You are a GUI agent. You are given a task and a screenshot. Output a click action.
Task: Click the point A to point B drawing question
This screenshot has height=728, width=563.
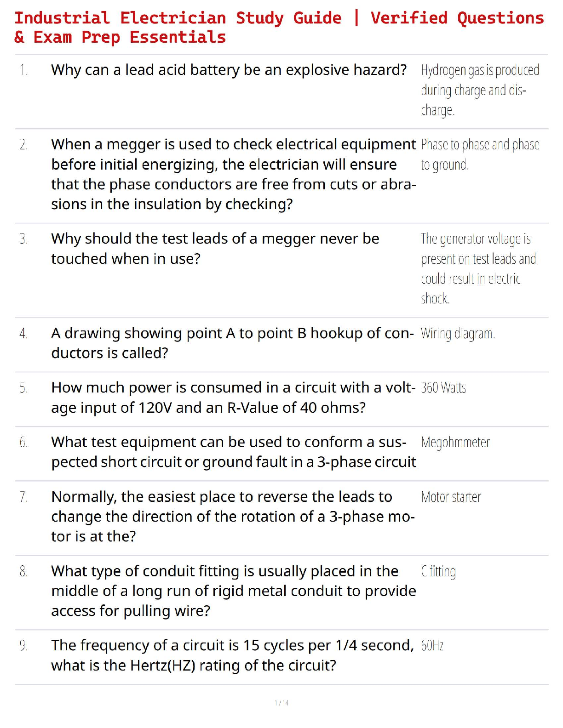(232, 343)
